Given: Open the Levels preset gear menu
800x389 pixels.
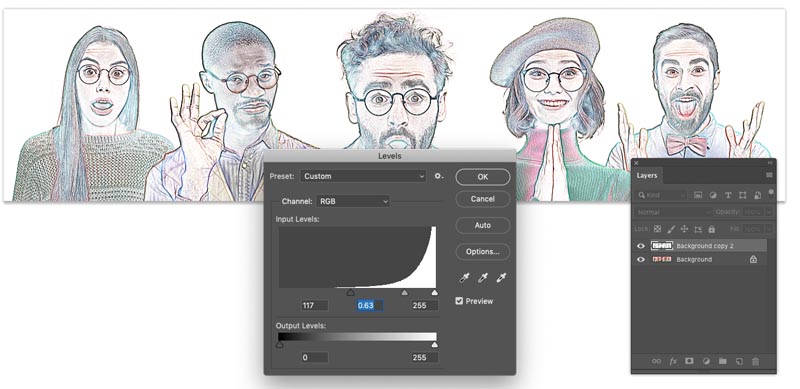Looking at the screenshot, I should coord(438,176).
